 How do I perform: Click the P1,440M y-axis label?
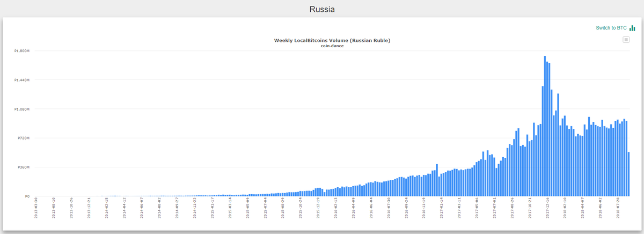(x=22, y=80)
